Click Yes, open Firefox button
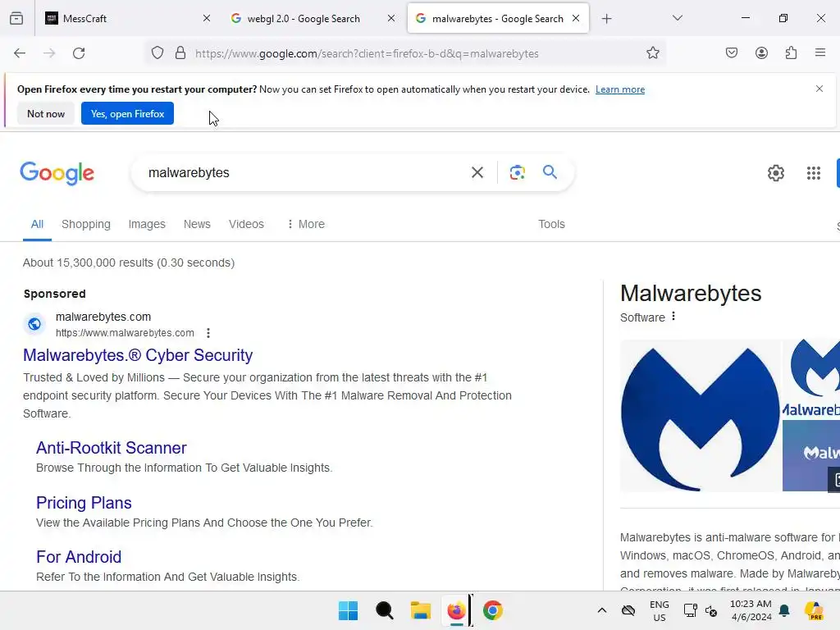 (127, 113)
